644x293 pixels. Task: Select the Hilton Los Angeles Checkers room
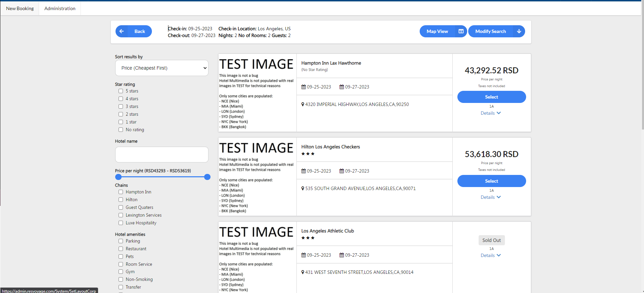[491, 181]
